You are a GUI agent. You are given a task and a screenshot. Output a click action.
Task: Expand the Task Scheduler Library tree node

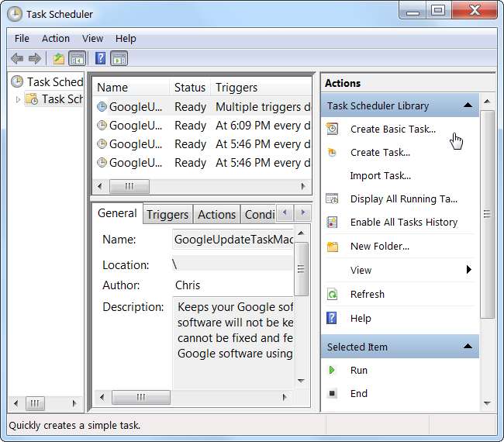coord(19,99)
